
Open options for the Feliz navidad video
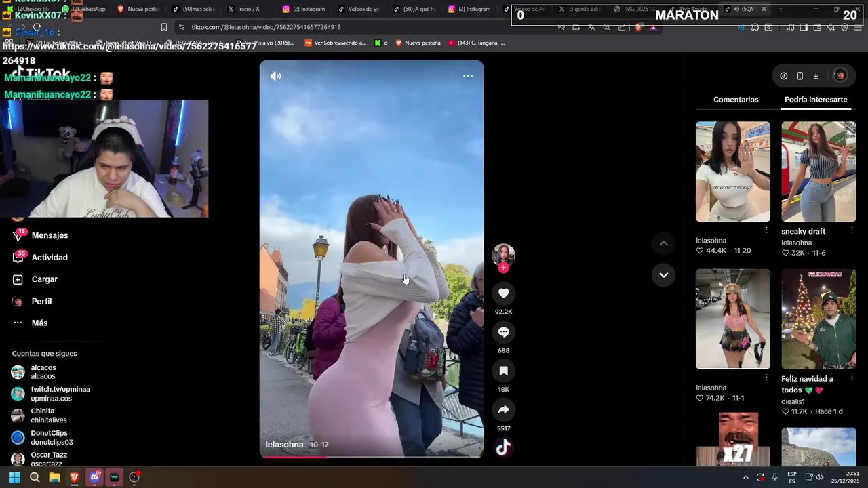[852, 378]
